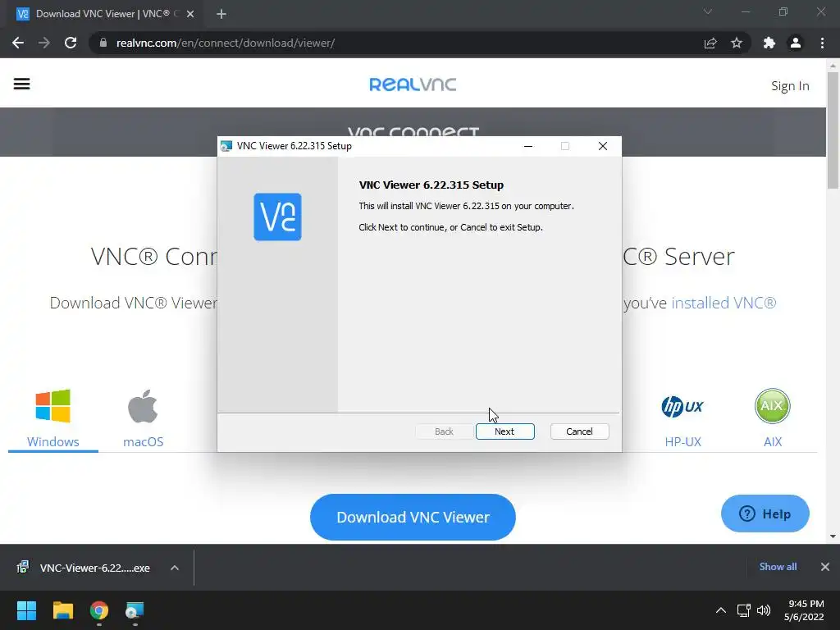The width and height of the screenshot is (840, 630).
Task: Open the network status icon
Action: click(743, 610)
